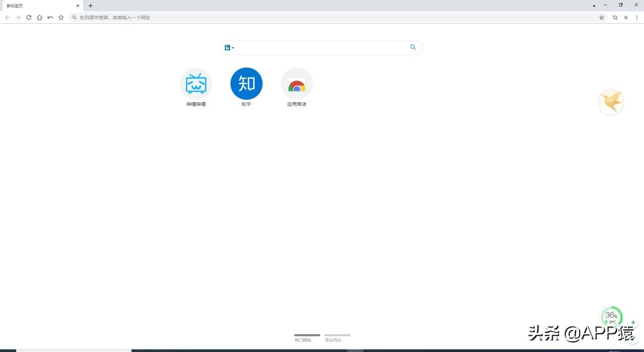Viewport: 644px width, 352px height.
Task: Click the golden bird floating icon
Action: 611,102
